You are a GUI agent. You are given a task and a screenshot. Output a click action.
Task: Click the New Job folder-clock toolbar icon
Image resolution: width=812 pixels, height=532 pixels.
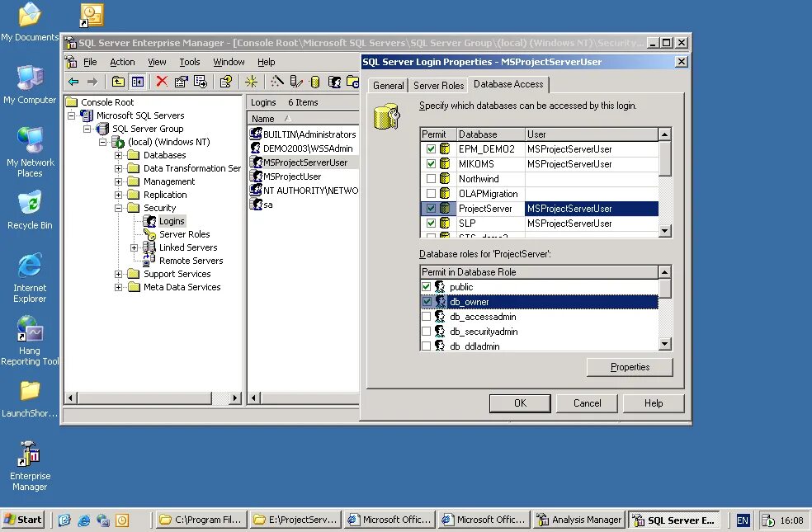(352, 82)
